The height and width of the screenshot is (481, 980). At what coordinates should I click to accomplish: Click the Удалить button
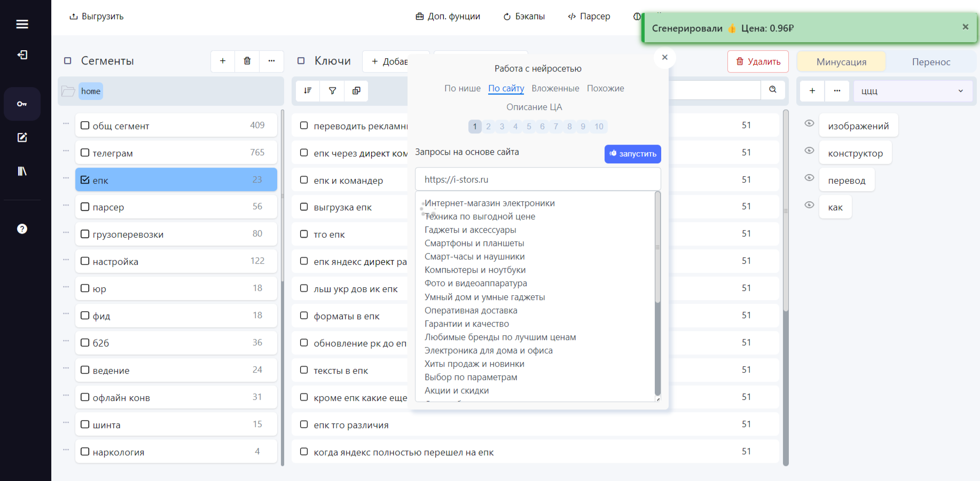758,61
